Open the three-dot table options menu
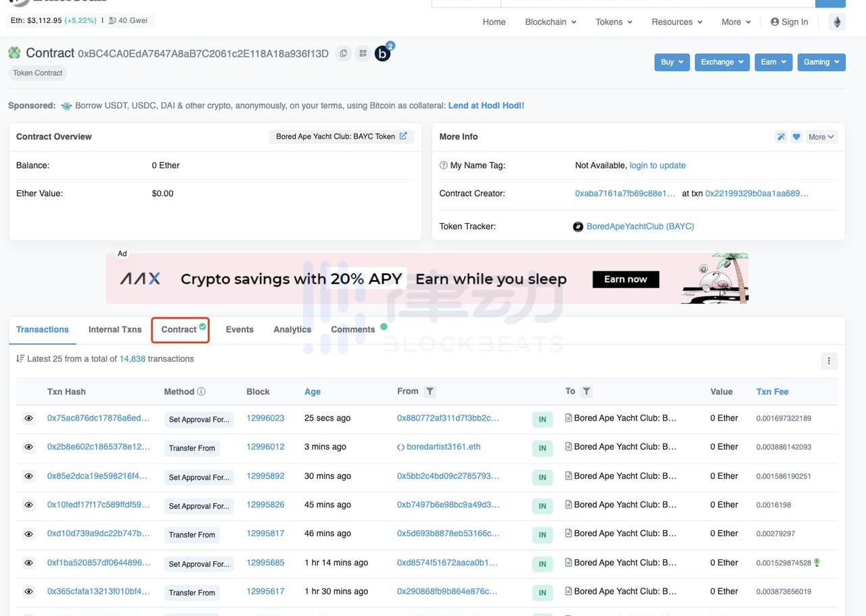Image resolution: width=866 pixels, height=616 pixels. point(829,361)
